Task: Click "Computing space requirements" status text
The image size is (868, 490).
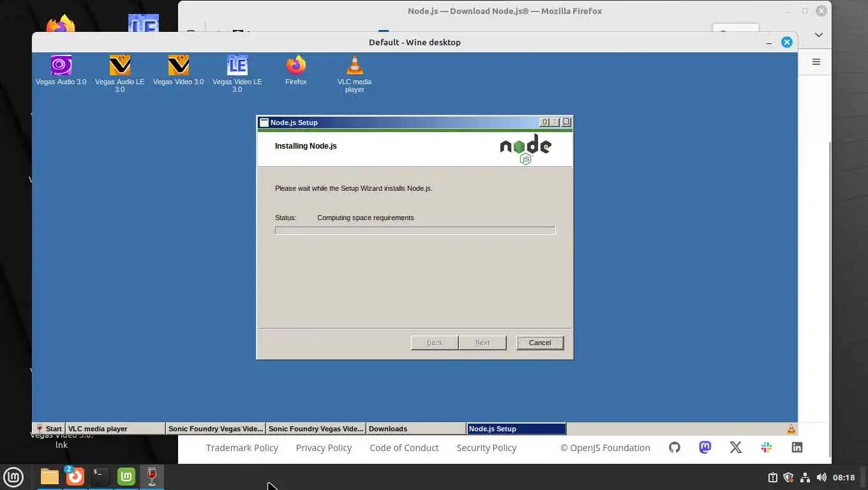Action: pos(366,218)
